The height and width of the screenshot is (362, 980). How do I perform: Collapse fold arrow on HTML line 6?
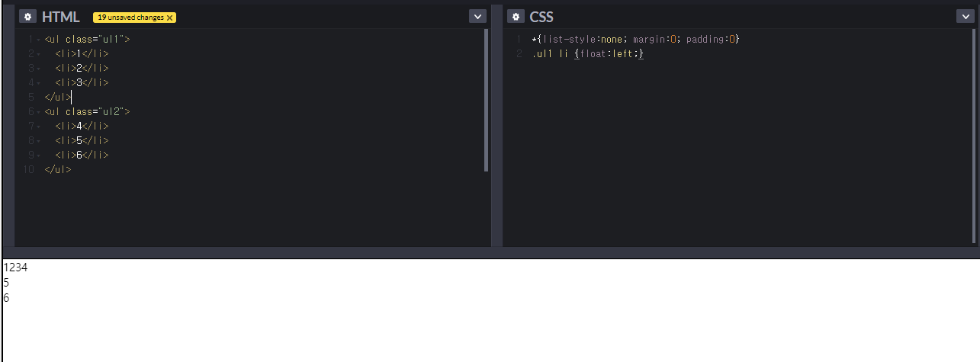click(38, 111)
